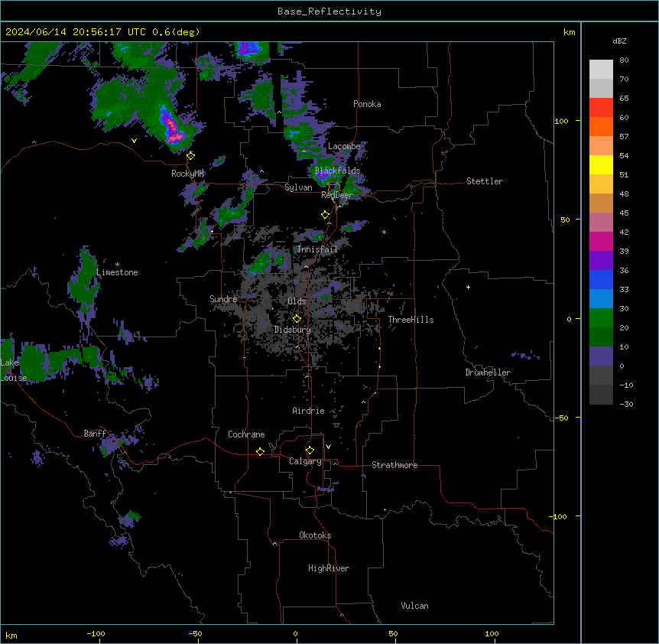Viewport: 659px width, 644px height.
Task: Click the Didsbury town label
Action: (x=293, y=330)
